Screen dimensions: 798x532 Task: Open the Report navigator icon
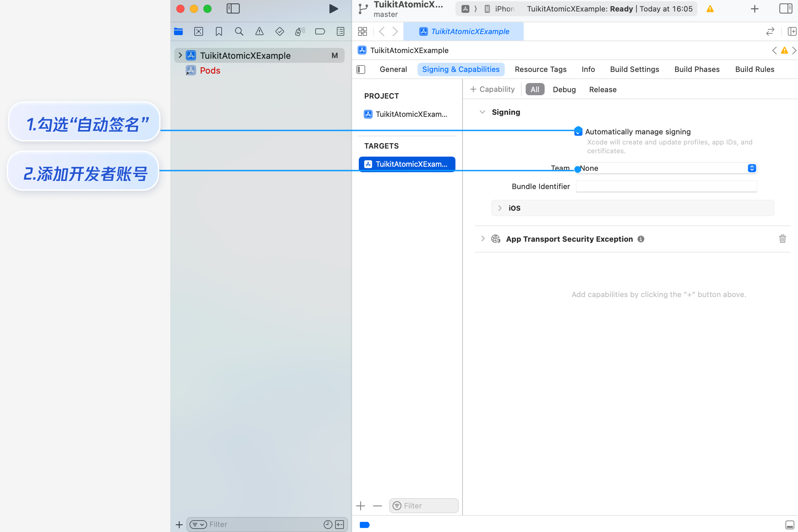pyautogui.click(x=340, y=31)
